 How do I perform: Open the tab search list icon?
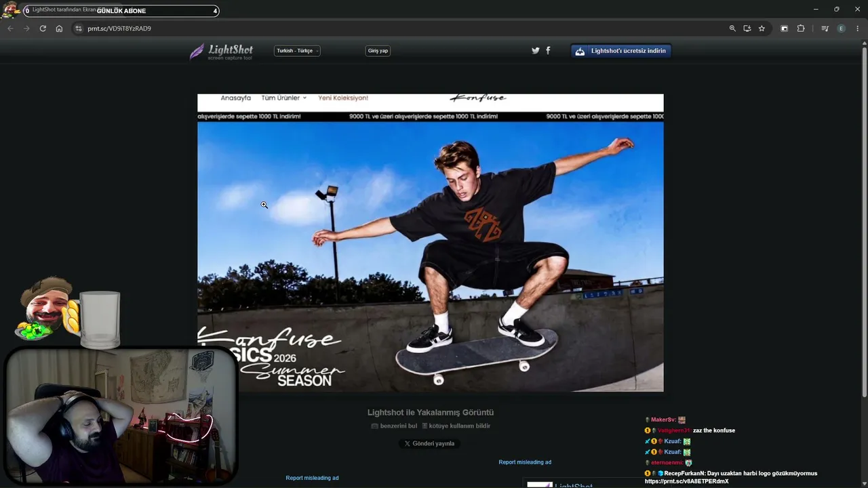pos(825,28)
